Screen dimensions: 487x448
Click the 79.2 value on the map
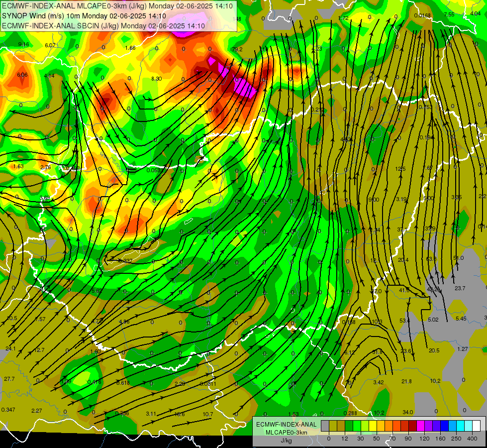click(x=237, y=49)
